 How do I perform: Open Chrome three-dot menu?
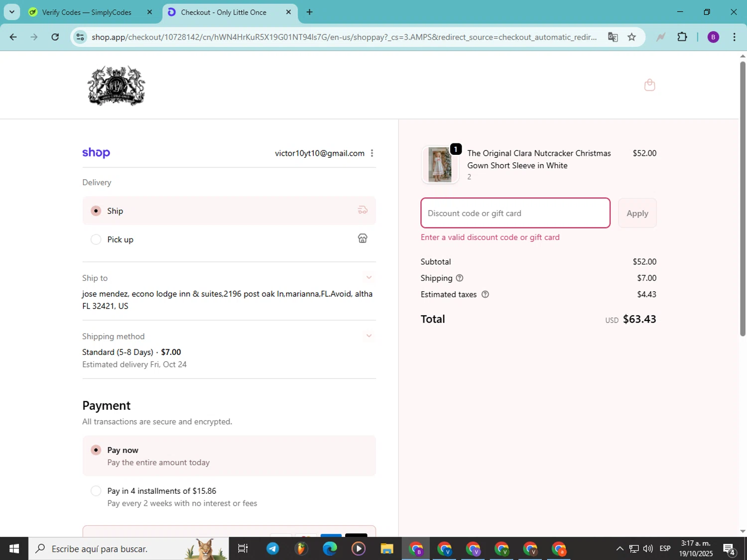point(734,37)
